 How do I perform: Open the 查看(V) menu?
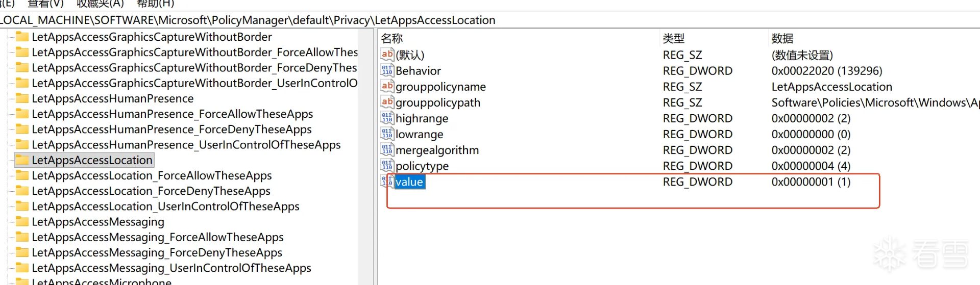[45, 4]
